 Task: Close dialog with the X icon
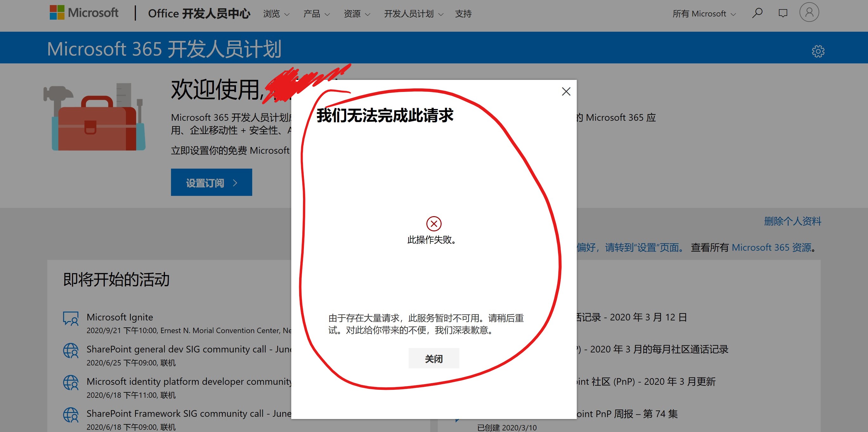pyautogui.click(x=566, y=92)
